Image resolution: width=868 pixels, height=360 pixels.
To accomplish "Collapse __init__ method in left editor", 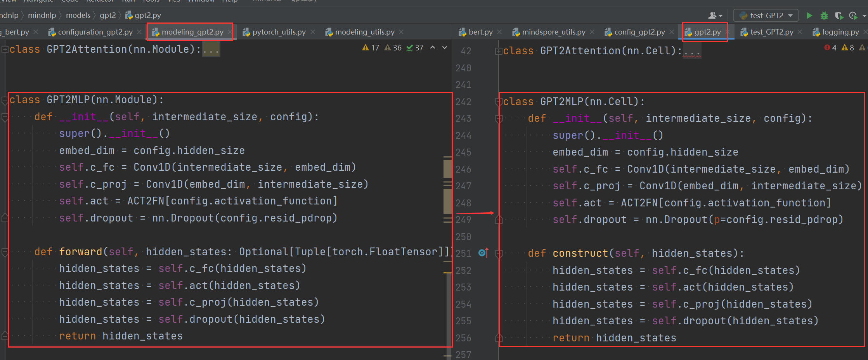I will (5, 117).
